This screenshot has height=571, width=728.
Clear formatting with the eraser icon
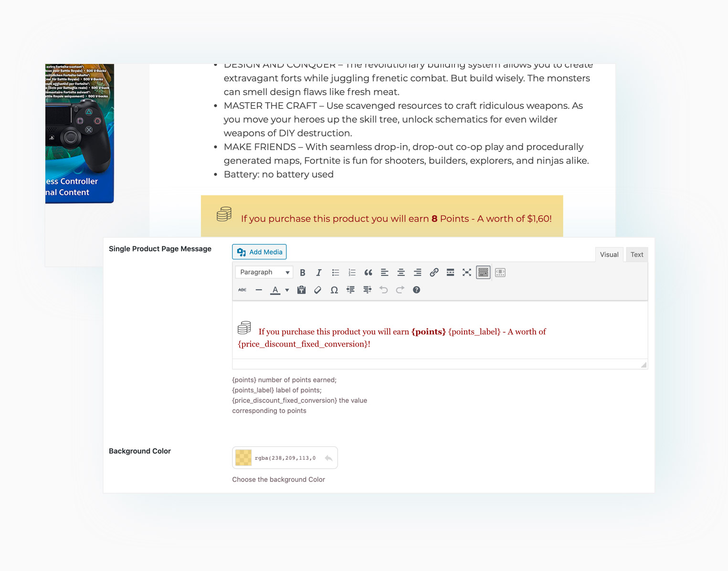[x=317, y=290]
